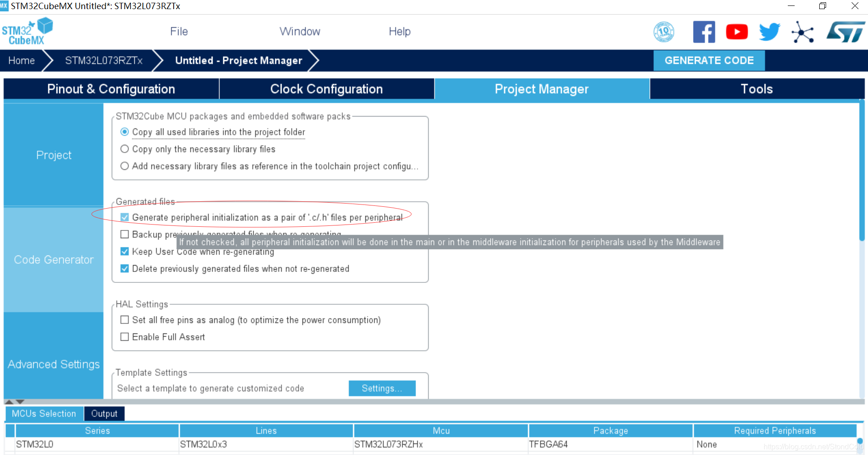Switch to Pinout & Configuration tab
Viewport: 868px width, 455px height.
click(x=111, y=89)
